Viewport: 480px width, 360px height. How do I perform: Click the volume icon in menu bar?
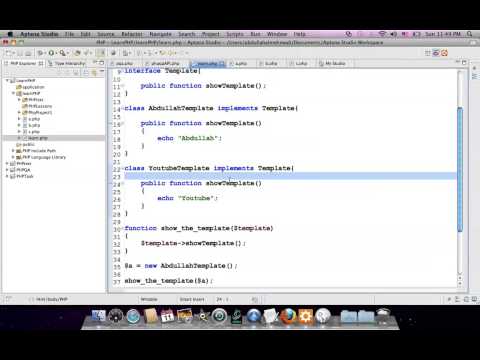393,34
